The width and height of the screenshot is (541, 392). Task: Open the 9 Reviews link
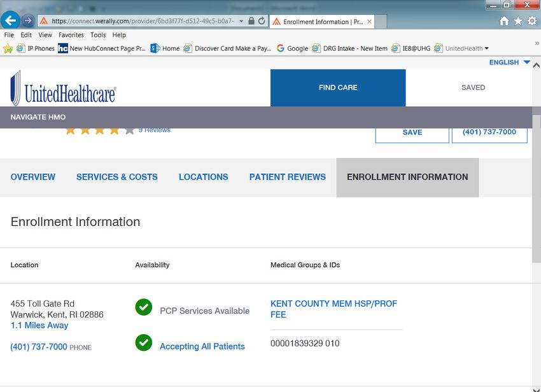154,130
